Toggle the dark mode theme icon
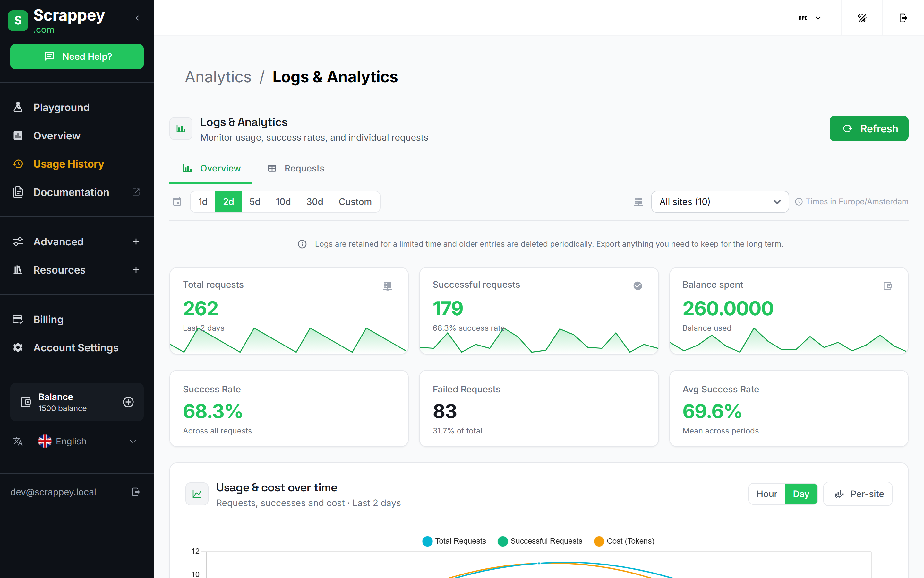Screen dimensions: 924x578 pos(862,18)
